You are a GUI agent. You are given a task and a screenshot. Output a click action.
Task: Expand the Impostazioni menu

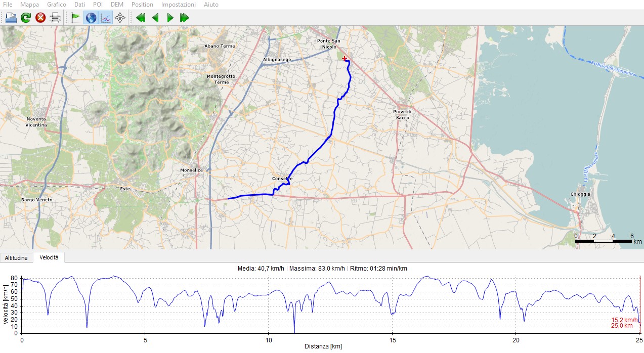click(178, 5)
